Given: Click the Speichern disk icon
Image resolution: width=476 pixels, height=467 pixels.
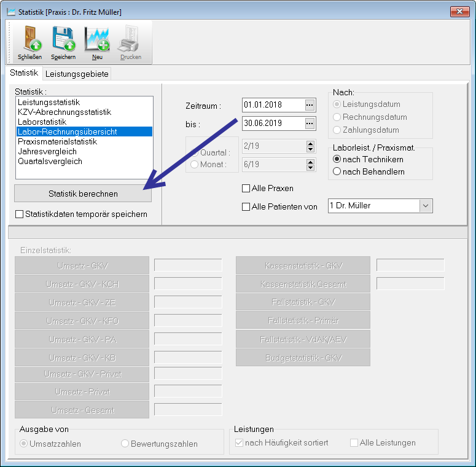Looking at the screenshot, I should tap(63, 39).
